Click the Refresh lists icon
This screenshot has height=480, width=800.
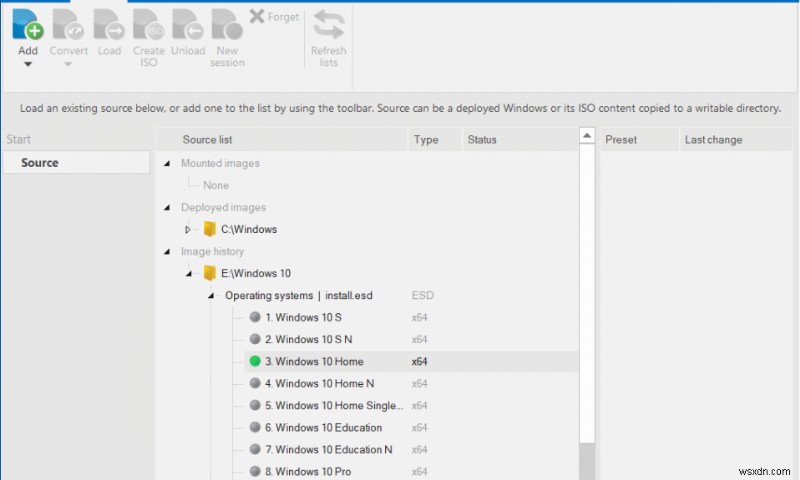[329, 24]
